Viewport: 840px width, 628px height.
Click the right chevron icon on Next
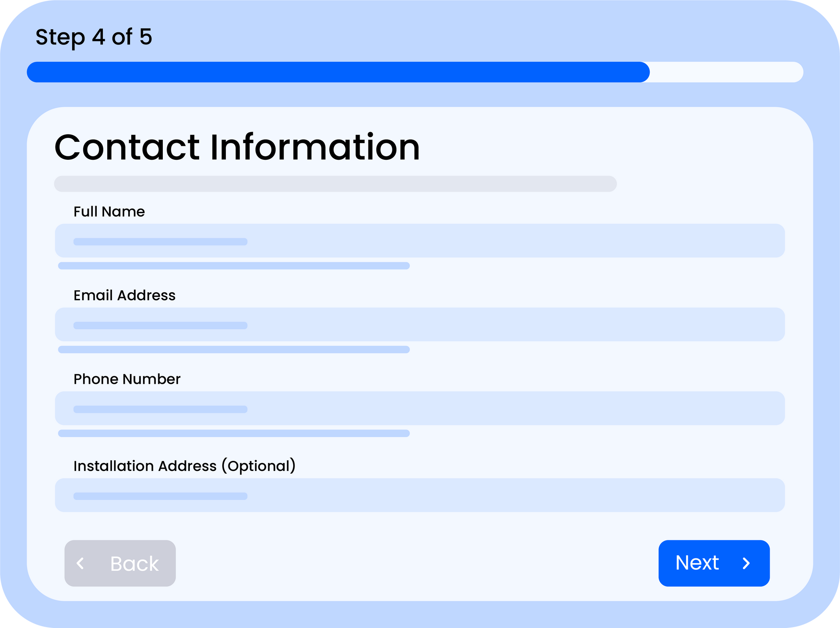(x=746, y=563)
